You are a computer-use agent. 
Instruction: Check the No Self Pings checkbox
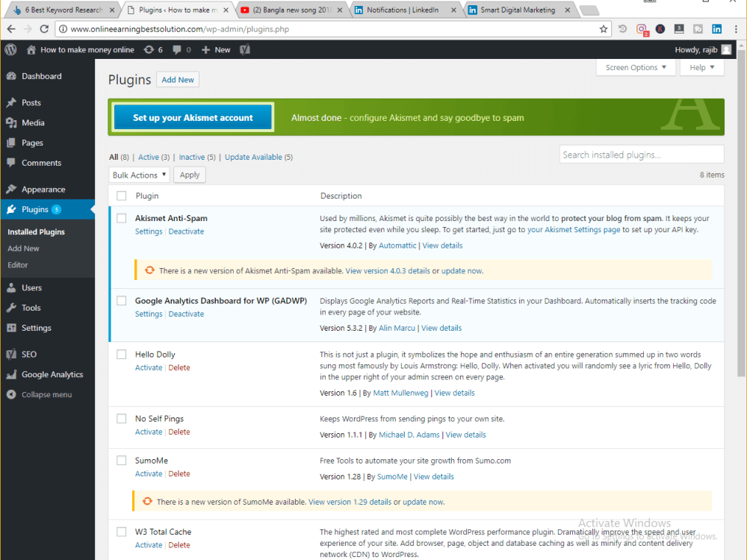tap(122, 419)
